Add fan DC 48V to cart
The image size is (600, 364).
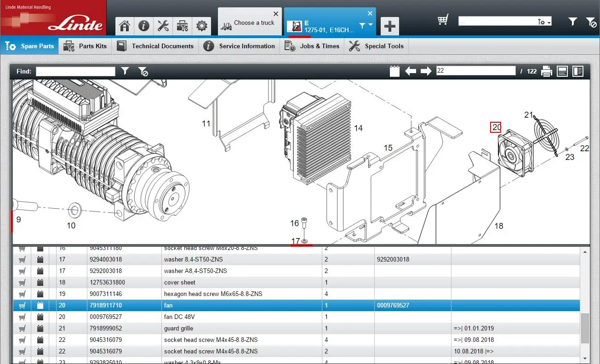coord(22,317)
